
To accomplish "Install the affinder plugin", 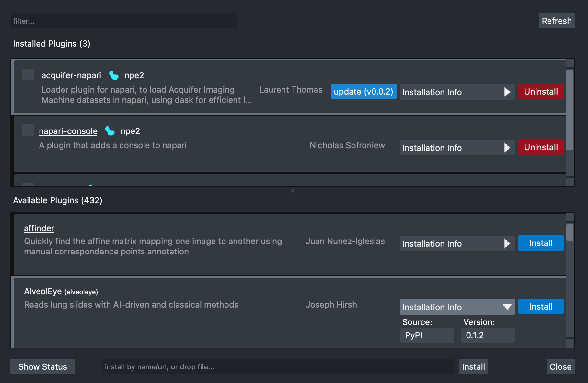I will pyautogui.click(x=540, y=243).
